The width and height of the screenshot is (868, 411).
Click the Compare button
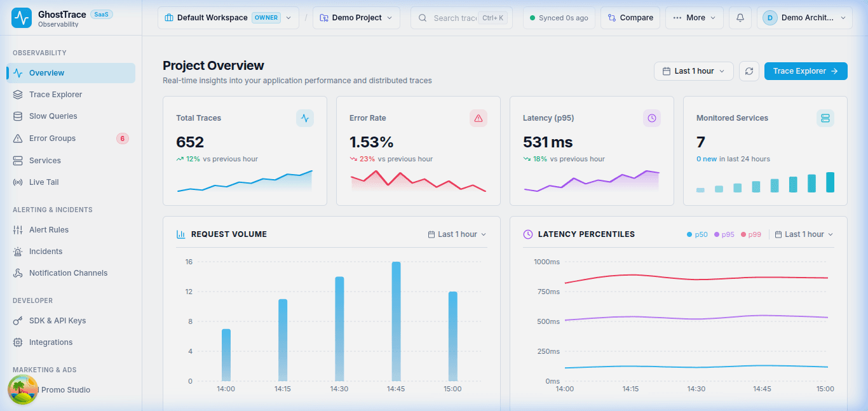630,18
